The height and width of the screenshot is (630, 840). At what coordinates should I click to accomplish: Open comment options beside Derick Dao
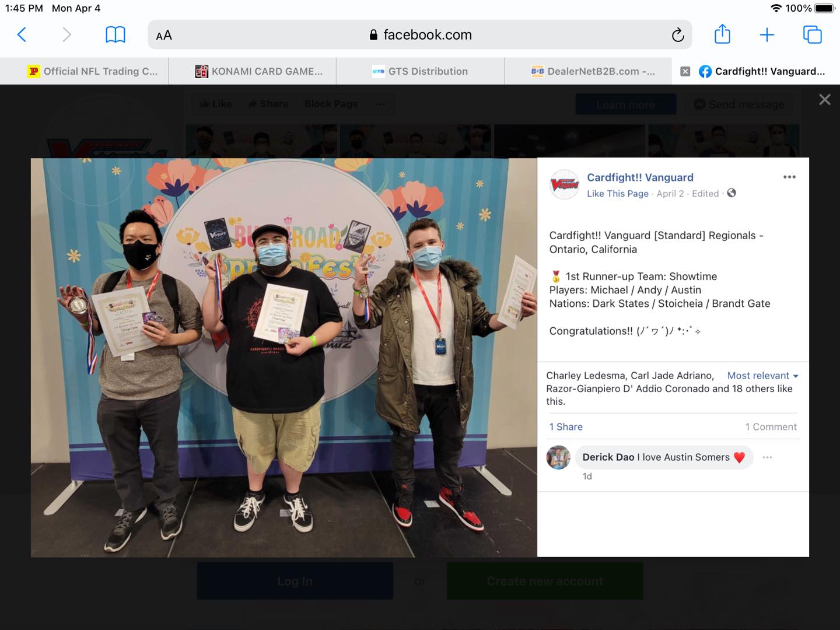coord(767,457)
